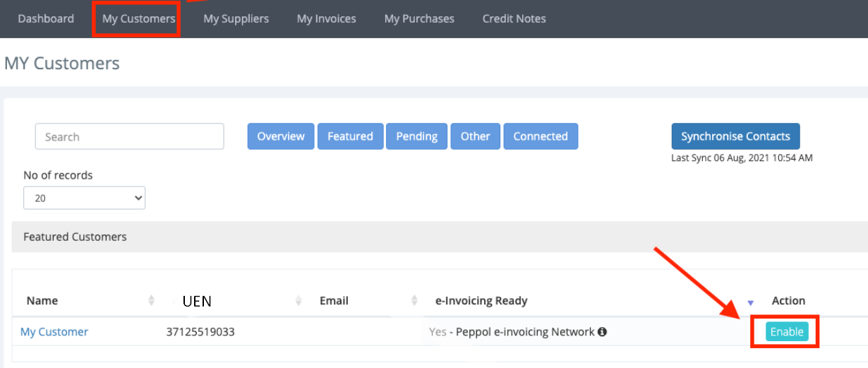Click the Overview filter button

[281, 136]
